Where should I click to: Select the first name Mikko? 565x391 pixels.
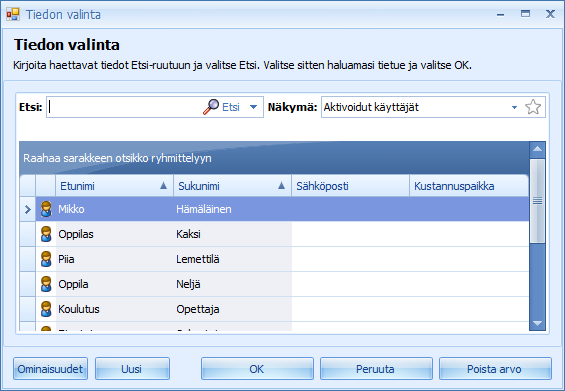tap(71, 209)
